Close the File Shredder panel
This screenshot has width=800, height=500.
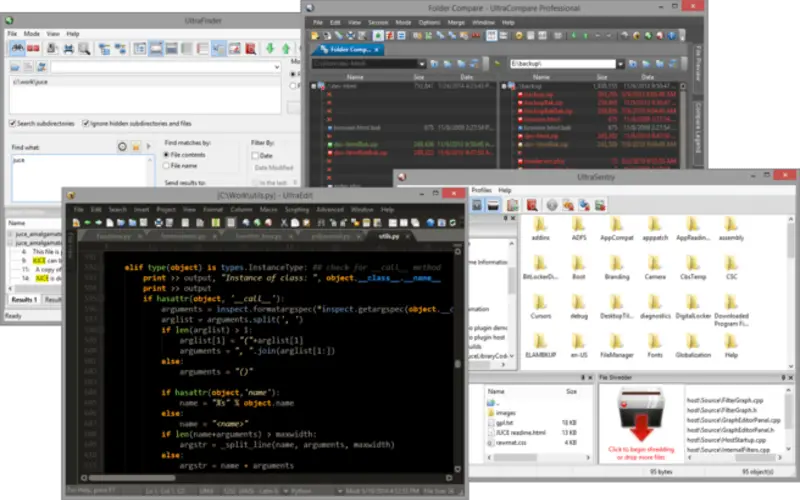pyautogui.click(x=790, y=378)
